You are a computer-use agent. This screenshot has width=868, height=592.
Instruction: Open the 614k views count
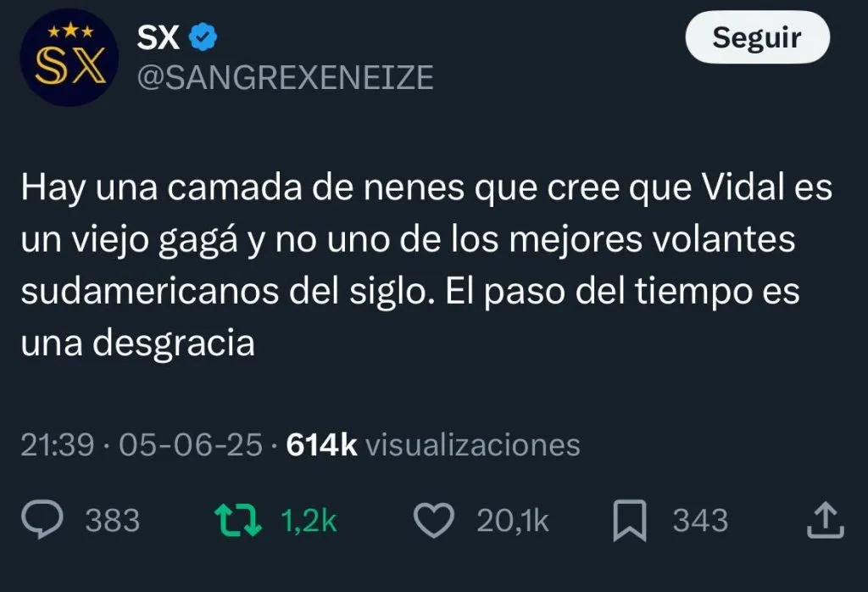pyautogui.click(x=321, y=444)
